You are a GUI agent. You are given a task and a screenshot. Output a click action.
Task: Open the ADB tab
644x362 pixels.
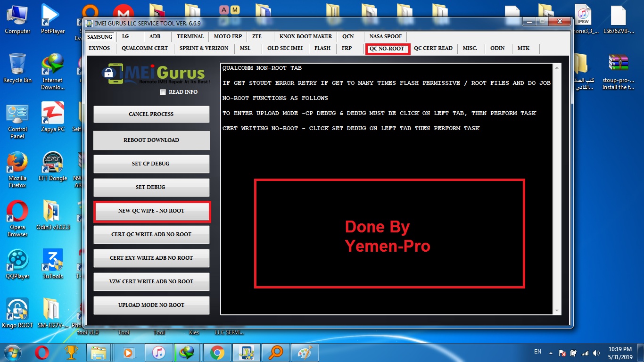pos(155,36)
